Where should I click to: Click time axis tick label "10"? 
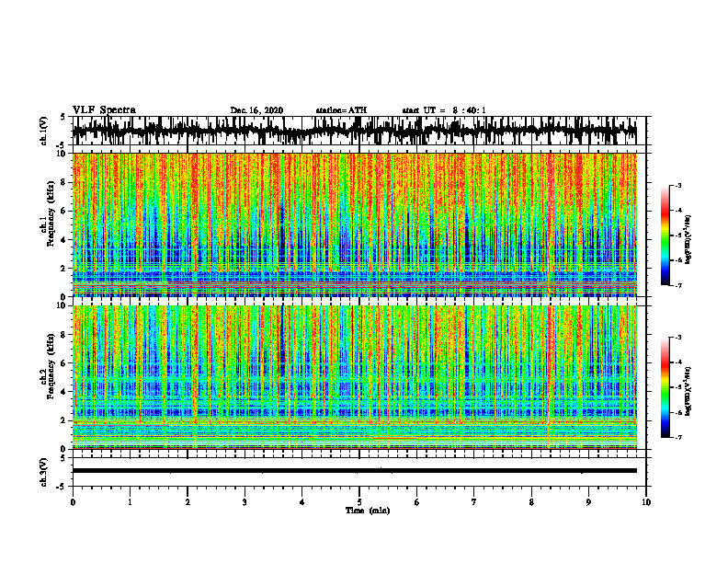(x=646, y=502)
